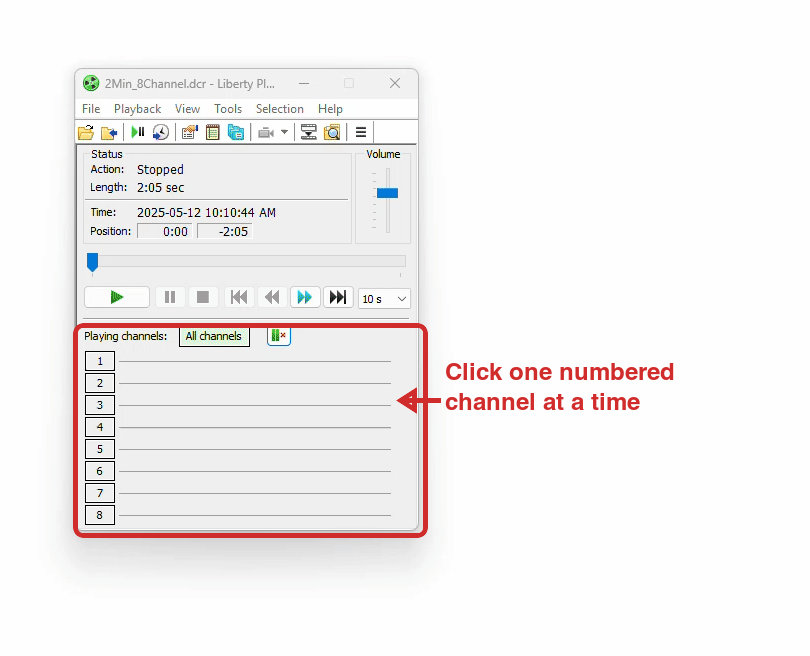Open the View menu
This screenshot has width=810, height=656.
point(187,109)
